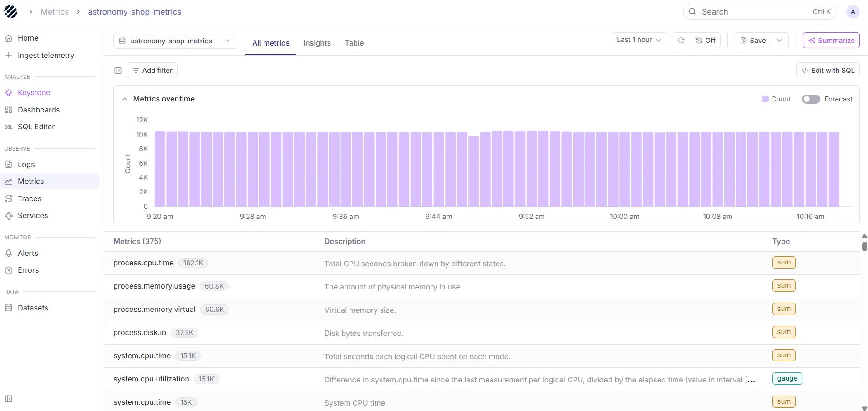This screenshot has width=868, height=411.
Task: Click Metrics in the breadcrumb
Action: point(55,12)
